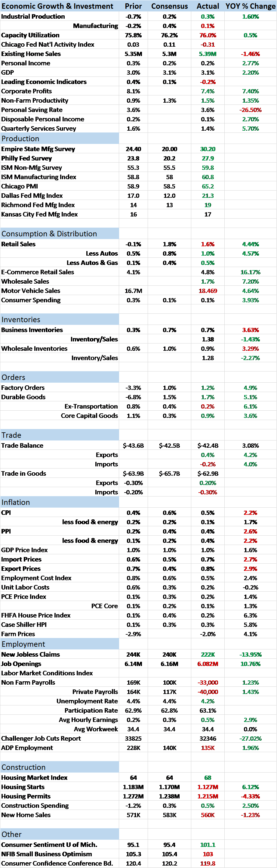Select the 'Prior' column header
This screenshot has width=277, height=868.
(133, 6)
